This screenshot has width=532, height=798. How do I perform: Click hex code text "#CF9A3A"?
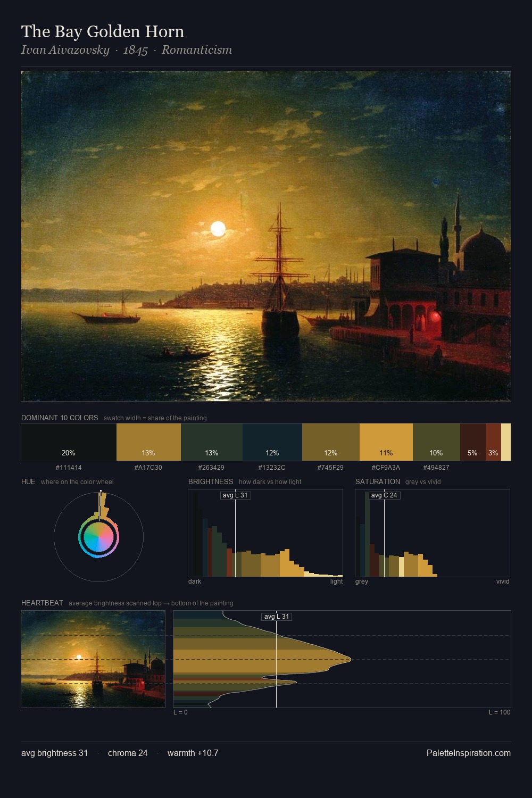click(x=386, y=467)
